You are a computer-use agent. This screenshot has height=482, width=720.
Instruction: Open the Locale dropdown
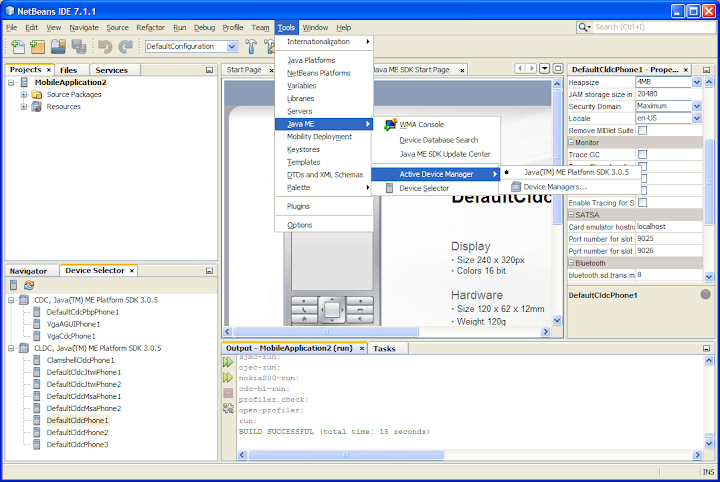point(697,118)
